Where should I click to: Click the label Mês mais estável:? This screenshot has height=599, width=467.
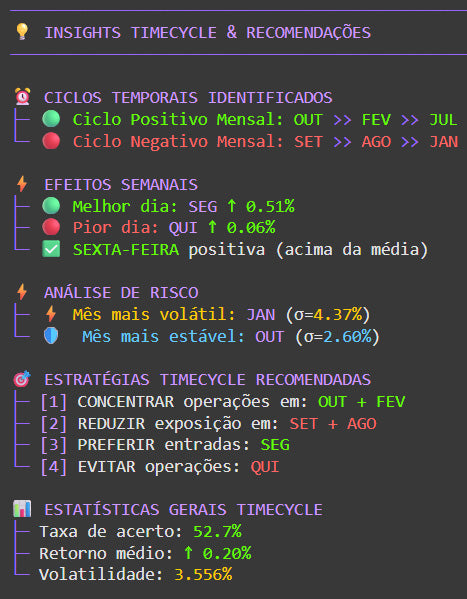164,337
